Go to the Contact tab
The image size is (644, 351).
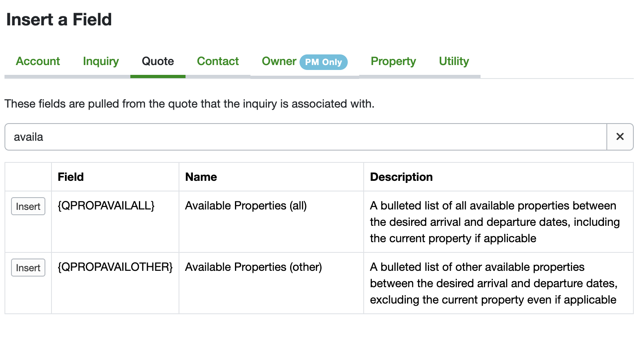[x=218, y=61]
